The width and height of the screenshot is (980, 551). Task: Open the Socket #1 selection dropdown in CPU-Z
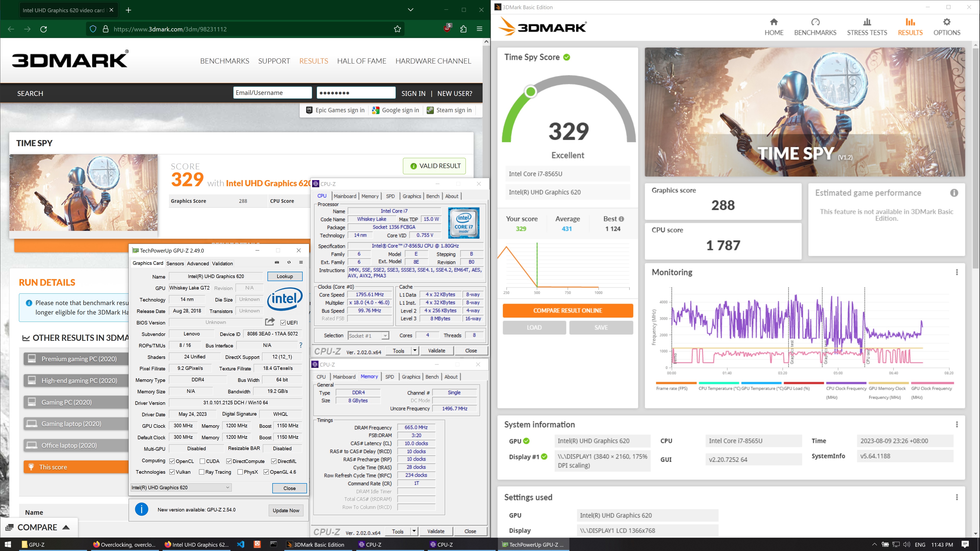(x=368, y=335)
